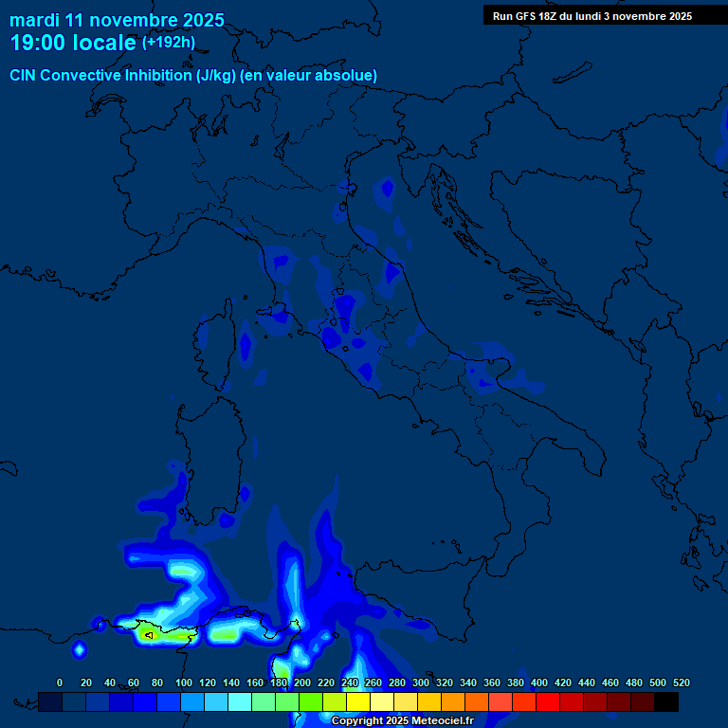Viewport: 728px width, 728px height.
Task: Click the legend value '460'
Action: pos(610,682)
